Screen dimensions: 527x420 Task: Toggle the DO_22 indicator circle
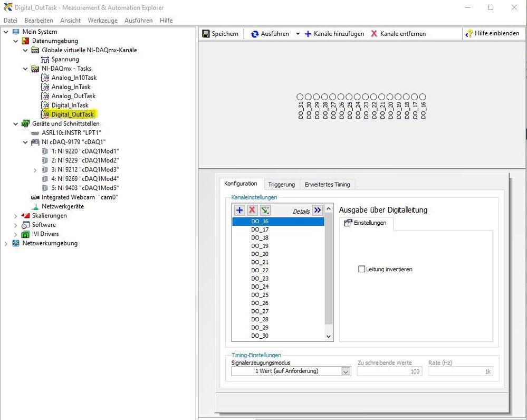click(x=373, y=97)
